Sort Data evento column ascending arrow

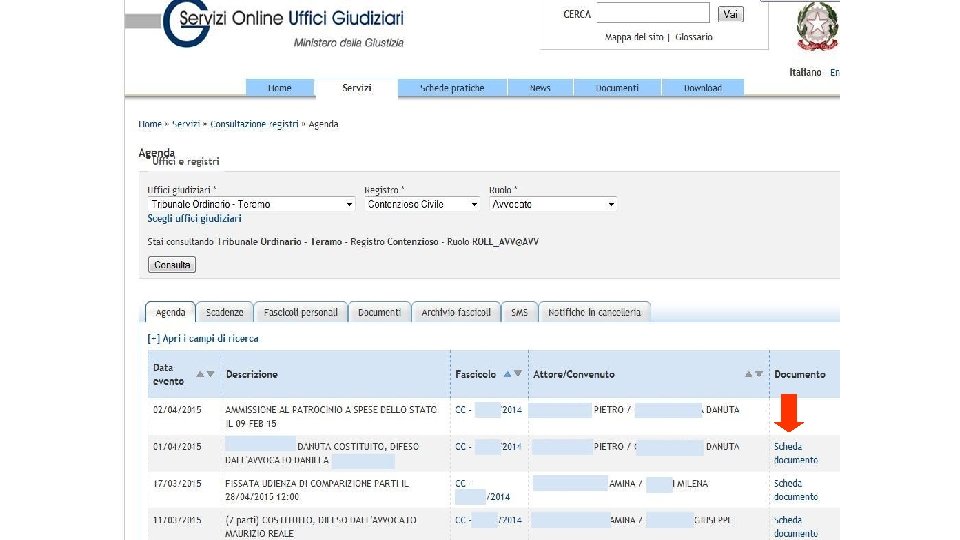click(200, 374)
